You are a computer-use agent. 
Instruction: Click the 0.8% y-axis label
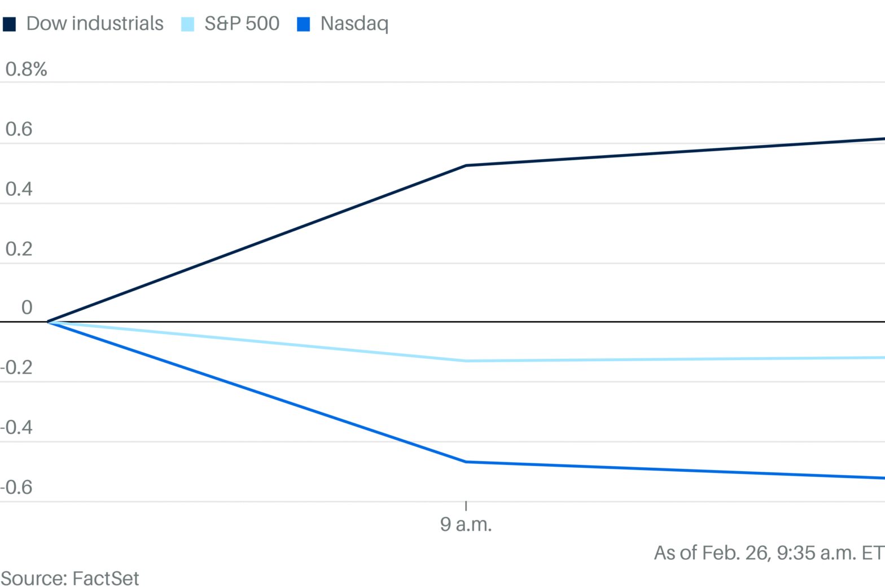tap(26, 69)
